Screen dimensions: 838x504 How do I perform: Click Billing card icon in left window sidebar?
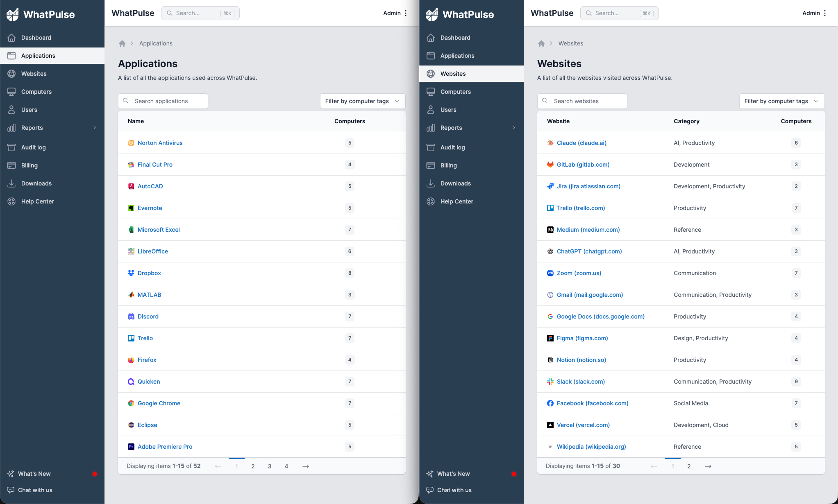click(11, 165)
